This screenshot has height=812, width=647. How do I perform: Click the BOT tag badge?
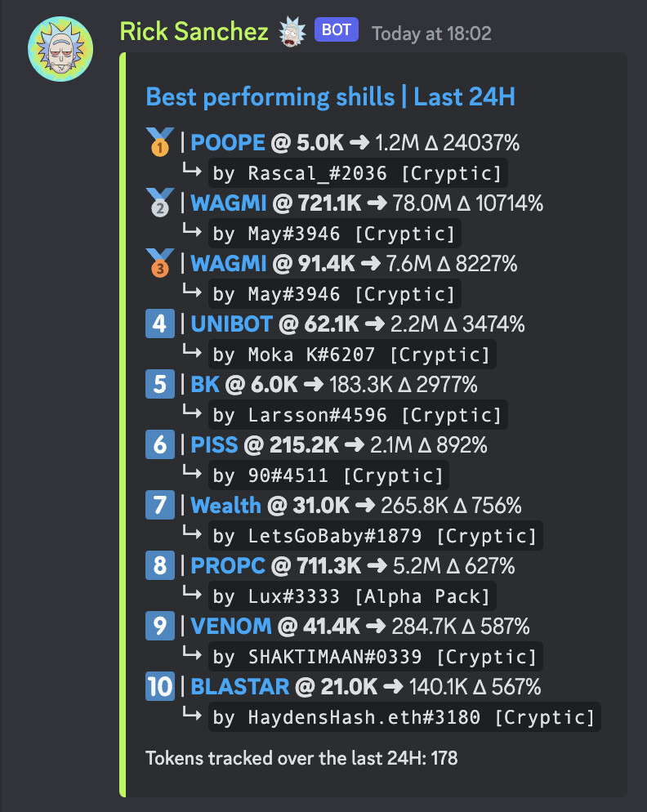coord(337,30)
